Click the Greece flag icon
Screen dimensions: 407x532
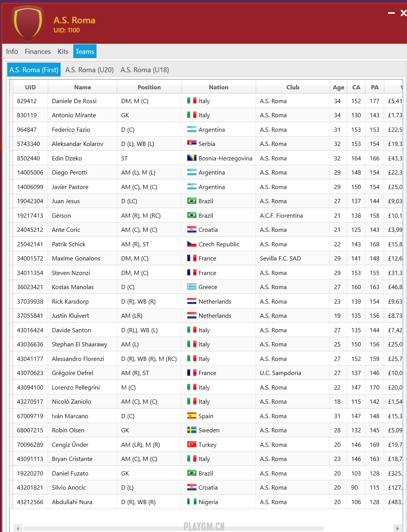point(192,287)
